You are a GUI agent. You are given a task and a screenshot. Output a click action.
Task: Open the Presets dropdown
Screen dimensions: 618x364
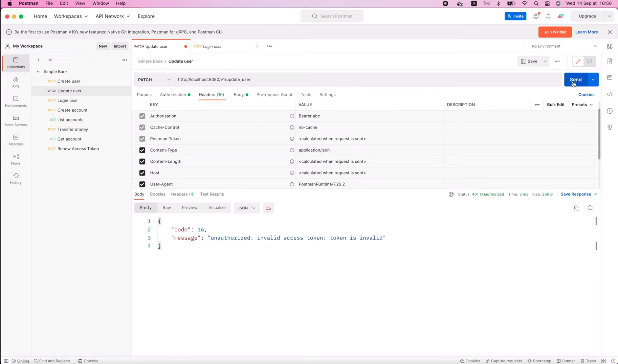tap(582, 105)
